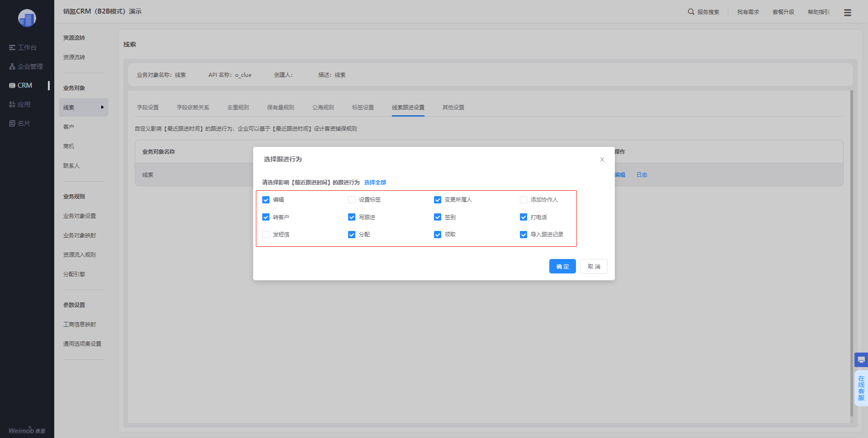
Task: Expand the 线索 menu arrow
Action: (102, 108)
